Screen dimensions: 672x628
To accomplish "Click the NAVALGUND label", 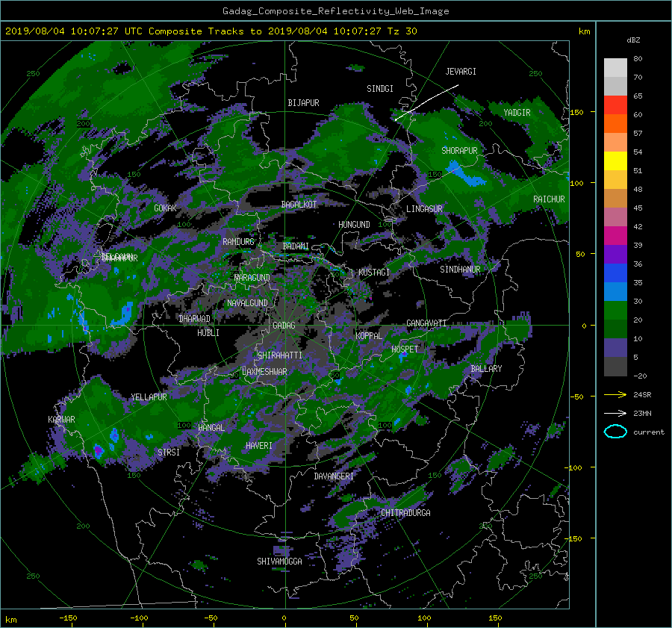I will [x=247, y=303].
